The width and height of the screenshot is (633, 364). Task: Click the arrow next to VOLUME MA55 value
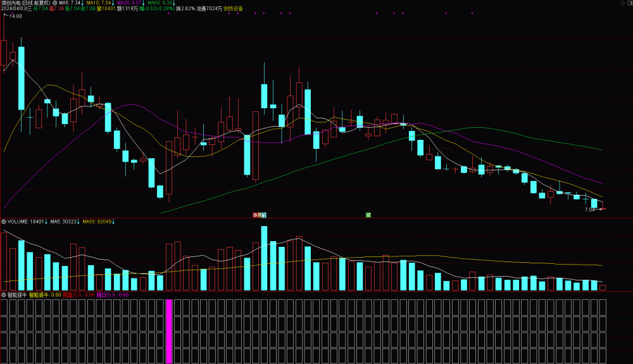(x=113, y=222)
